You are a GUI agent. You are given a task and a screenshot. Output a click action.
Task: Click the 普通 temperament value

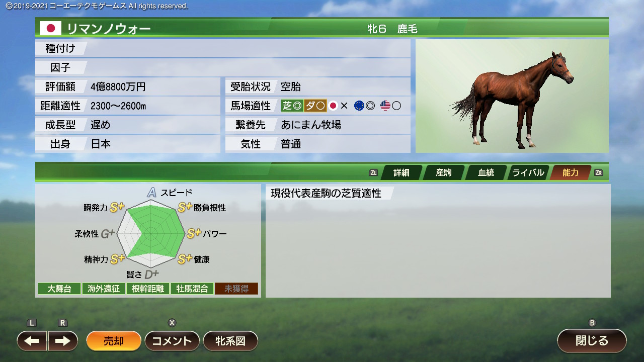291,144
